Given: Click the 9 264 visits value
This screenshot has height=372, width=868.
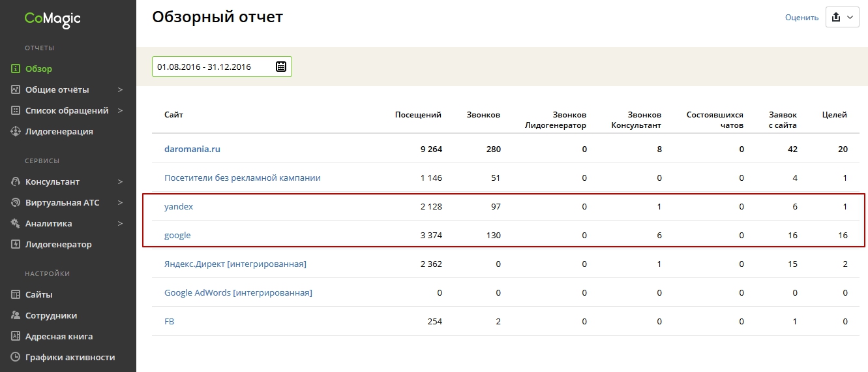Looking at the screenshot, I should pyautogui.click(x=431, y=149).
